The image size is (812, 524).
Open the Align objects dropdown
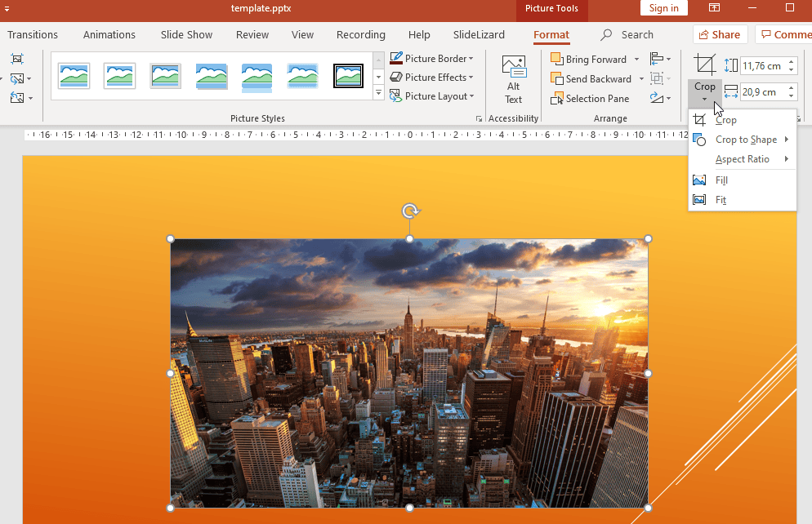tap(660, 59)
